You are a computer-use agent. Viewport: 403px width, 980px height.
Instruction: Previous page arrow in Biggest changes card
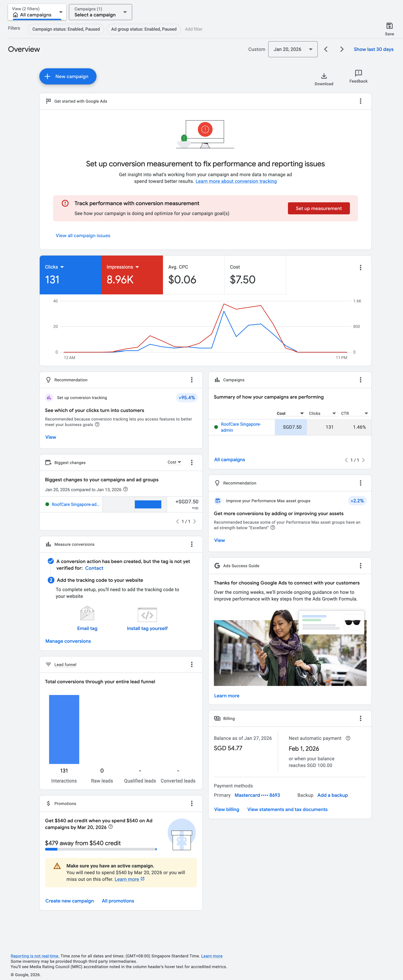pyautogui.click(x=177, y=522)
